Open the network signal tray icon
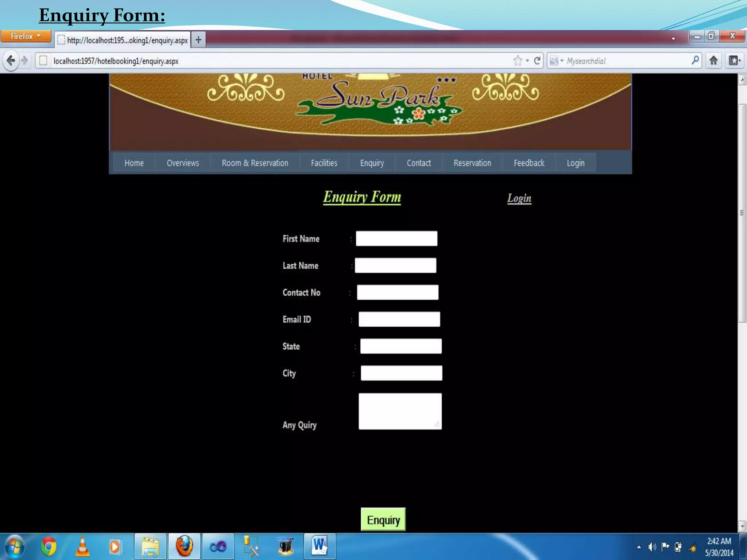 tap(692, 547)
